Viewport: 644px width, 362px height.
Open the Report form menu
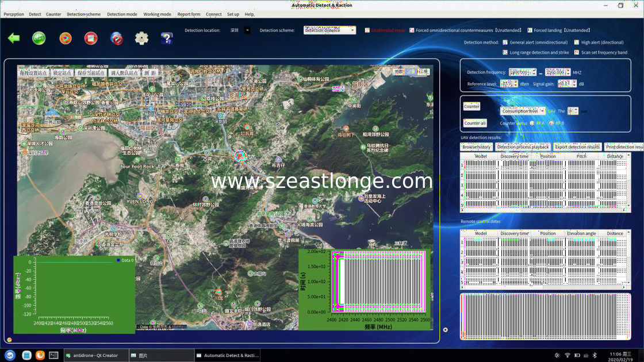[189, 14]
